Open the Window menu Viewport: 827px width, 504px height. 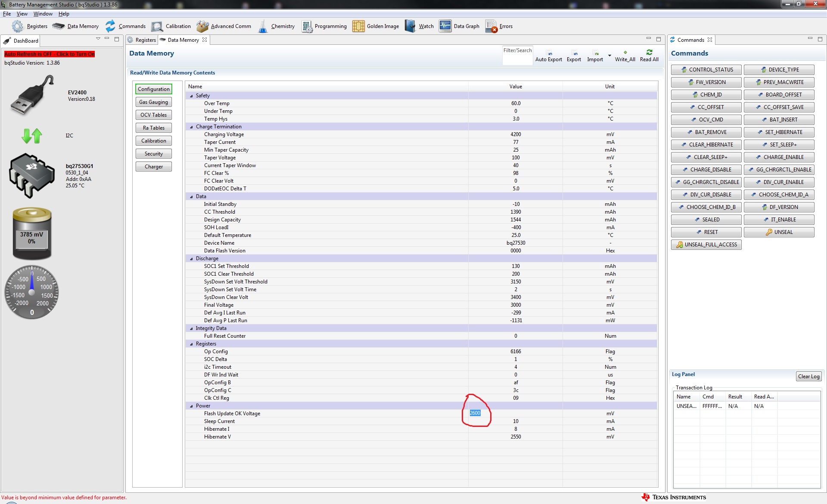click(x=43, y=14)
